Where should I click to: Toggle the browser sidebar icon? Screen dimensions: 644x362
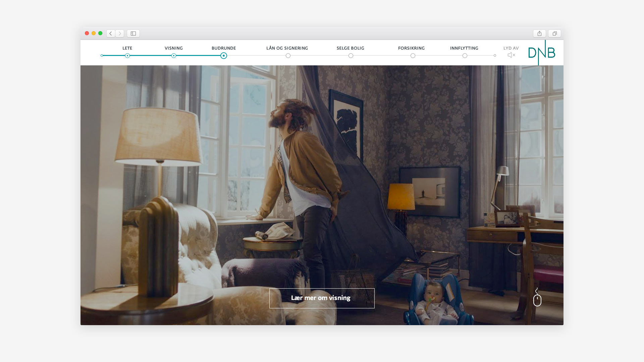click(x=133, y=34)
